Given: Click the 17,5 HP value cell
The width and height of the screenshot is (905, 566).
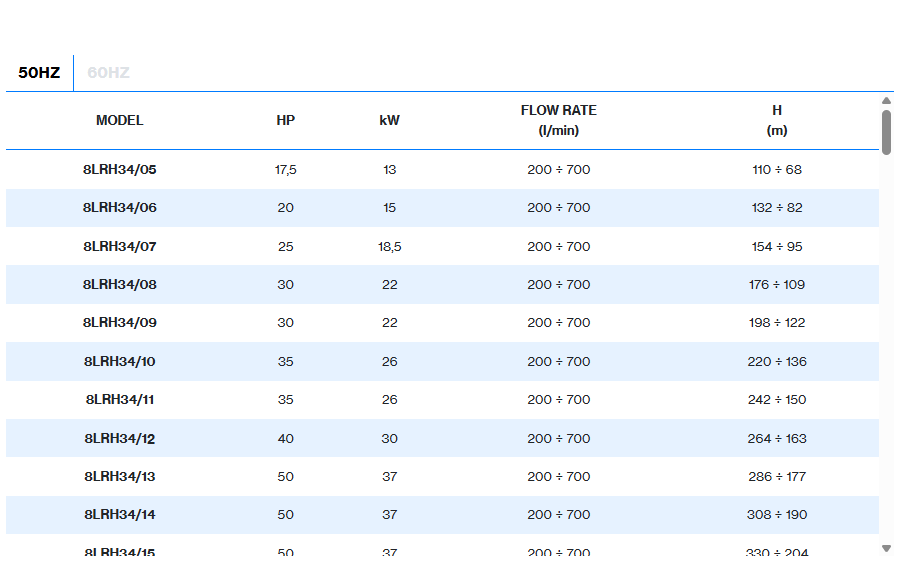Looking at the screenshot, I should click(285, 170).
